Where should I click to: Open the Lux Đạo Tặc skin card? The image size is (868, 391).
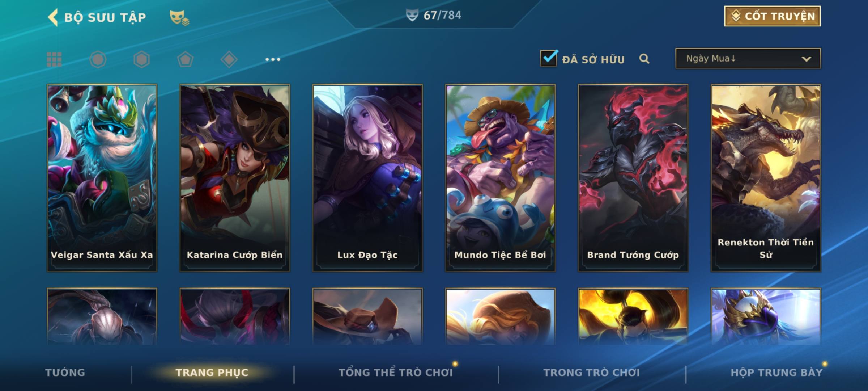[x=367, y=178]
